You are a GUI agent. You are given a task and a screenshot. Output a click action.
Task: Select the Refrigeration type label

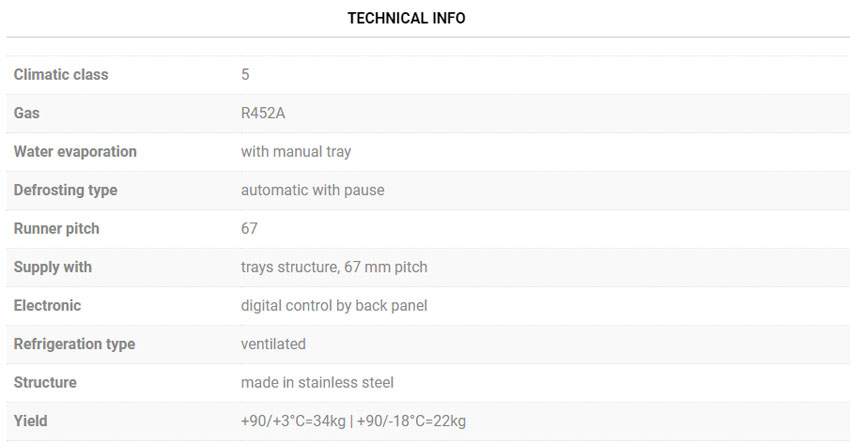(74, 344)
